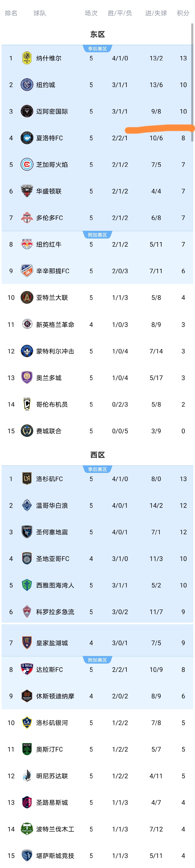Click the Nashville SC team logo

pyautogui.click(x=27, y=58)
